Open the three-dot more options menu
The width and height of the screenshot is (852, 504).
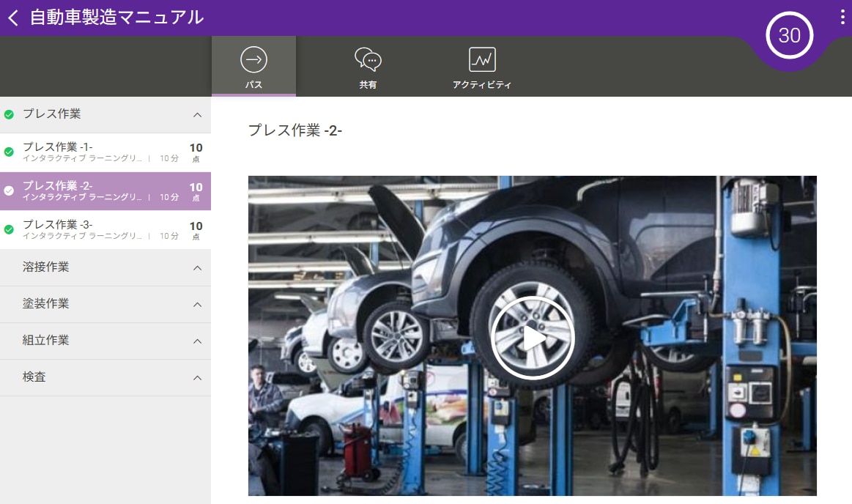point(842,18)
